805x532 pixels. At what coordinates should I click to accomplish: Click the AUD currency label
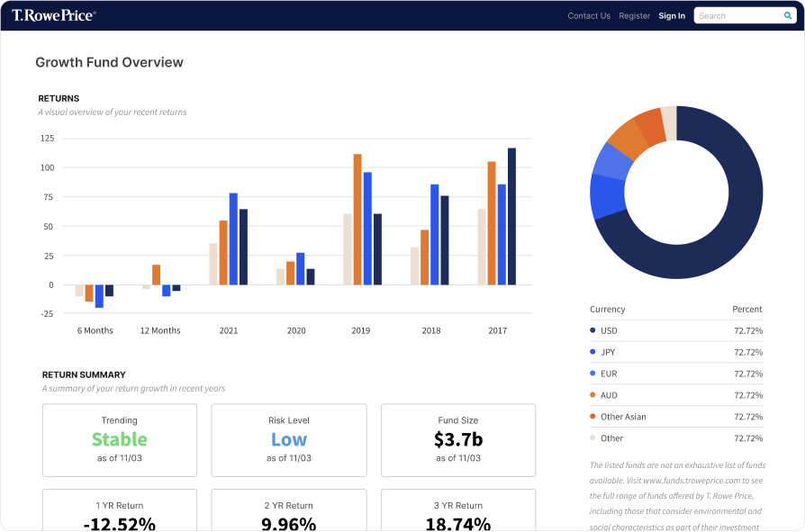[x=609, y=395]
